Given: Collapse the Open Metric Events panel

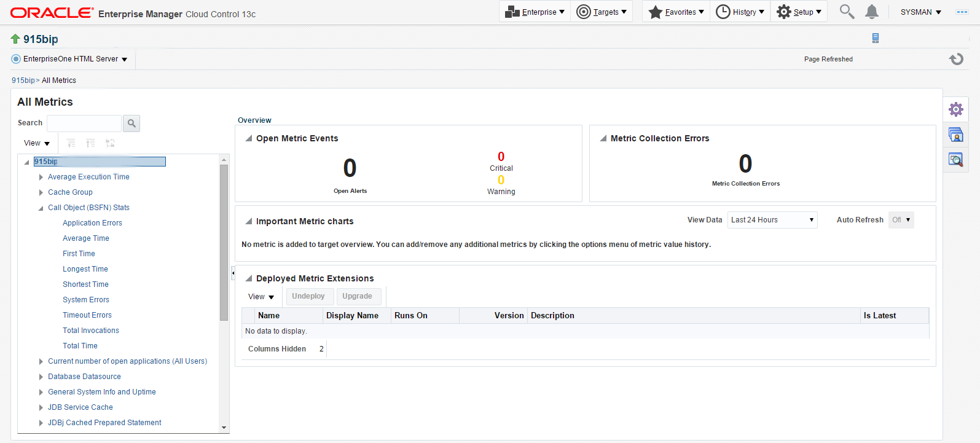Looking at the screenshot, I should (249, 138).
